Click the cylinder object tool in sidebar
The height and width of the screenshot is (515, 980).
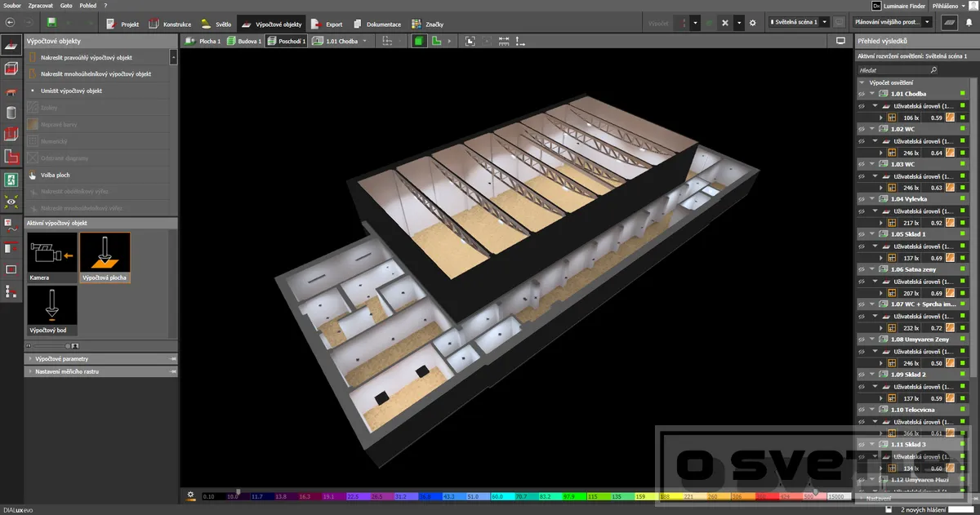[11, 113]
